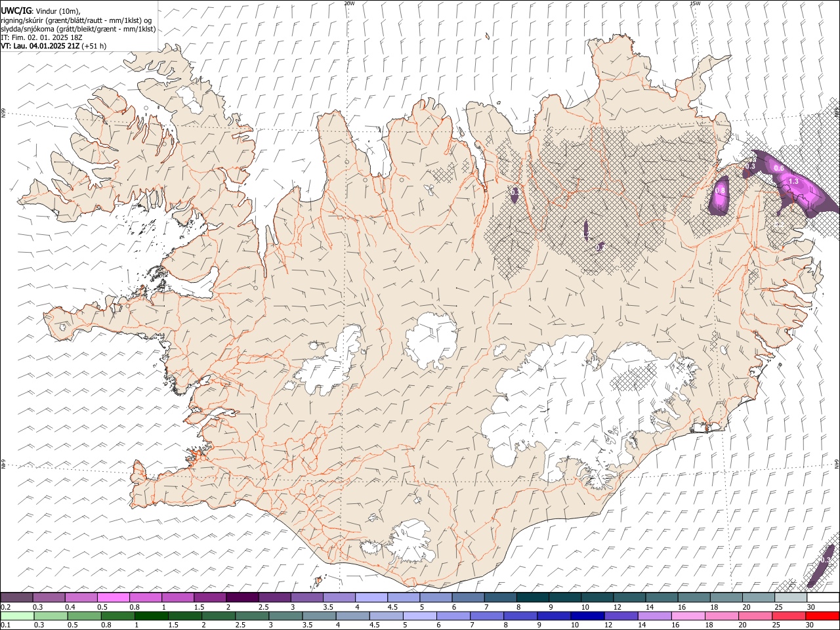This screenshot has width=840, height=630.
Task: Pick the darkest purple top-row swatch between 2 and 2.5
Action: pyautogui.click(x=242, y=597)
